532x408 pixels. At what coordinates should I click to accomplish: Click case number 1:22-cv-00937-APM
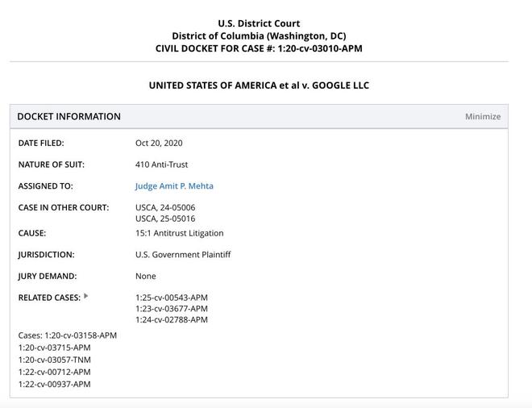point(55,385)
